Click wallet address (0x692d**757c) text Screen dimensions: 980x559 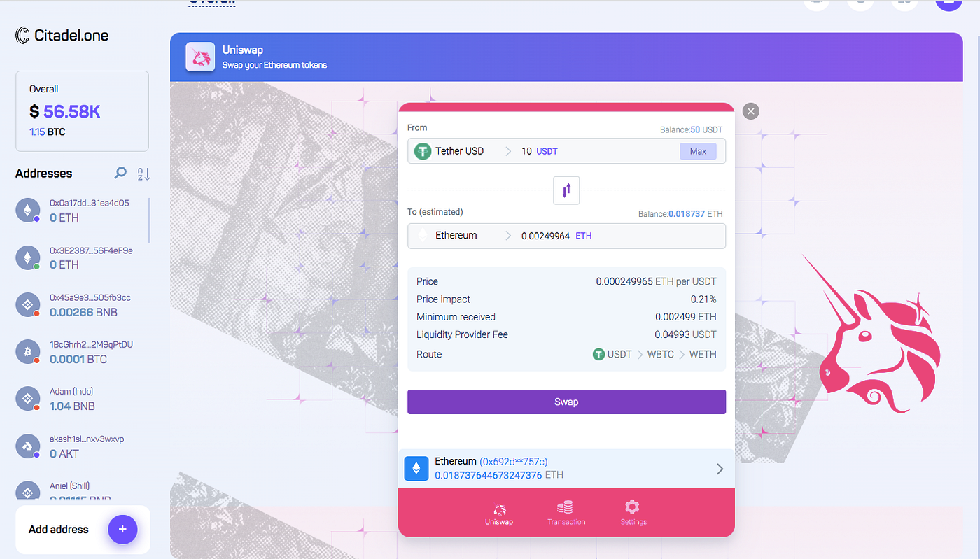coord(513,462)
